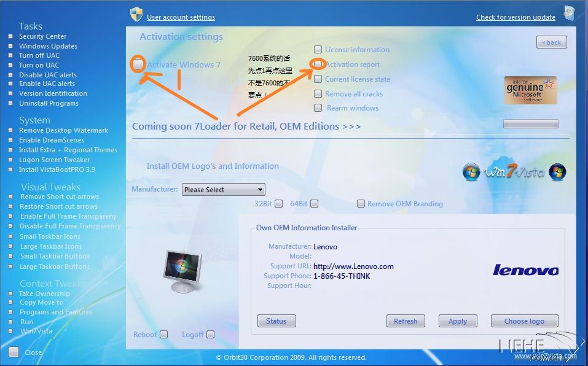The width and height of the screenshot is (588, 366).
Task: Open Uninstall Programs
Action: (x=49, y=103)
